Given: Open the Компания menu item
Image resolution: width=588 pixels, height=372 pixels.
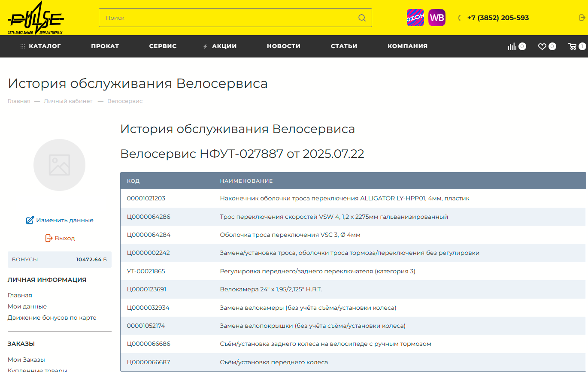Looking at the screenshot, I should click(407, 46).
